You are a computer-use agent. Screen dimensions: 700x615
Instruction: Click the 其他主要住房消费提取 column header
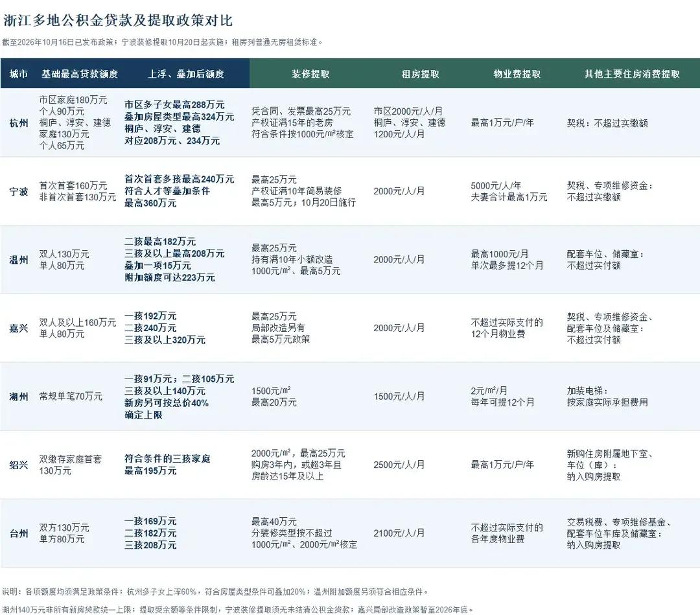(632, 74)
